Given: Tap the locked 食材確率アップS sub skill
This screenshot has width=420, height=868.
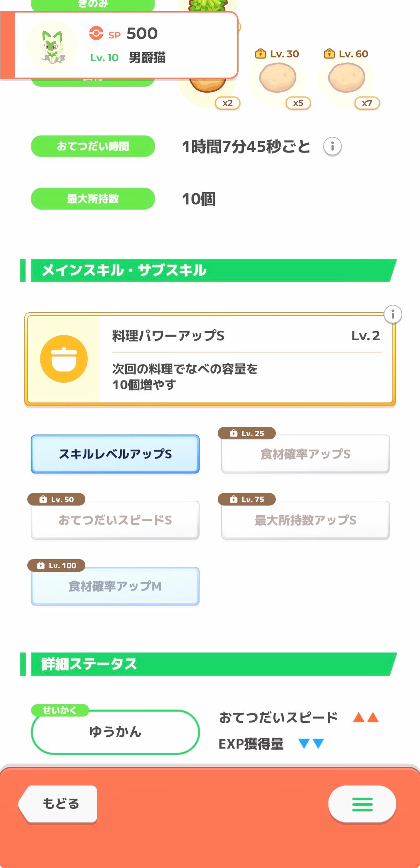Looking at the screenshot, I should (x=305, y=454).
